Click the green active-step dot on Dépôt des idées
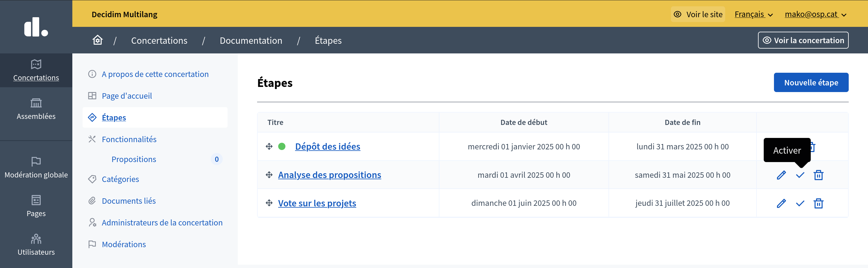The height and width of the screenshot is (268, 868). [x=282, y=146]
